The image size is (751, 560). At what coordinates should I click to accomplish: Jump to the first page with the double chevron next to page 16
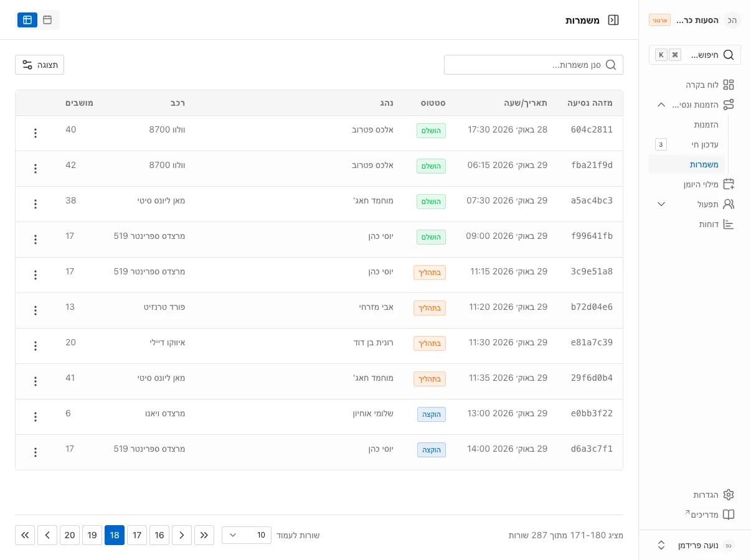204,535
